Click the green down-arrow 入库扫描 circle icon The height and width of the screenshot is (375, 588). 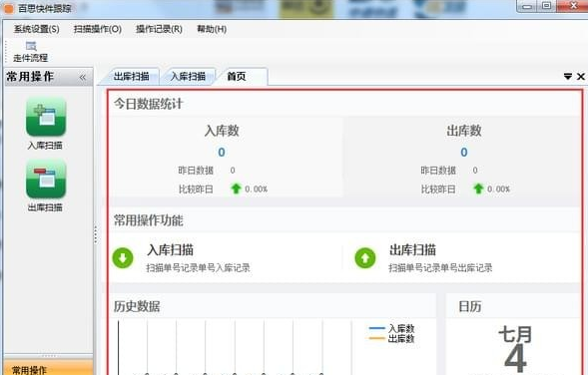point(123,257)
